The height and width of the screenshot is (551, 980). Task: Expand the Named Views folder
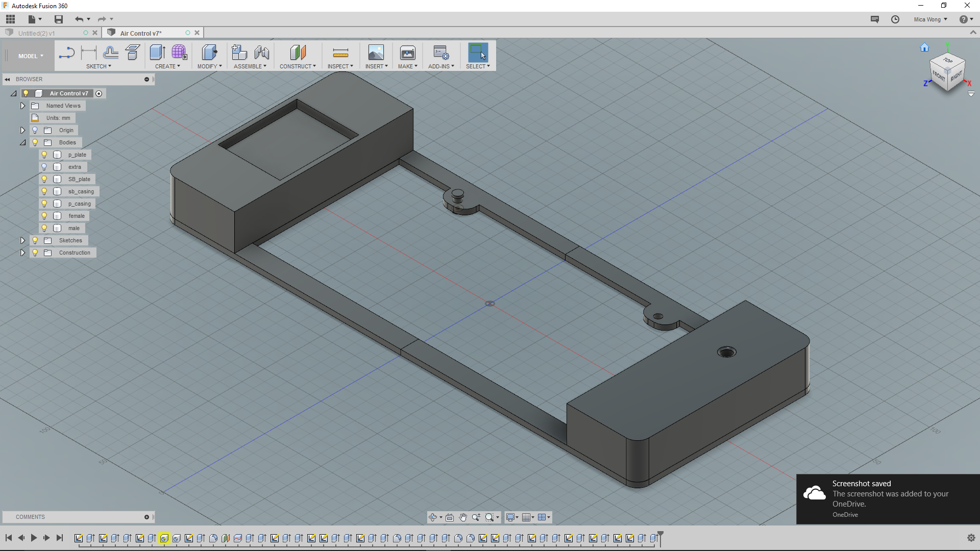(x=22, y=106)
